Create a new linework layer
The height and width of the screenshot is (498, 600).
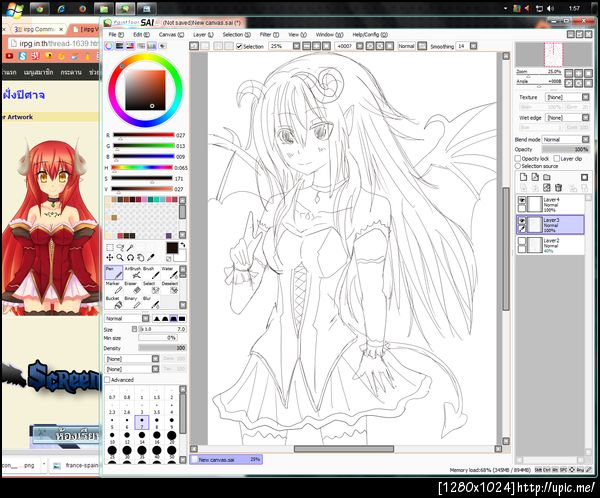pyautogui.click(x=535, y=177)
